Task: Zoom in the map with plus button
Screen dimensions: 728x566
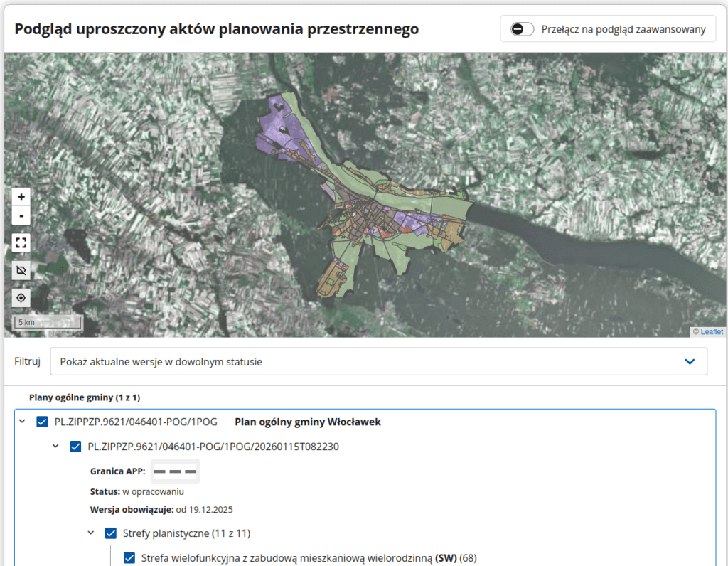Action: (21, 197)
